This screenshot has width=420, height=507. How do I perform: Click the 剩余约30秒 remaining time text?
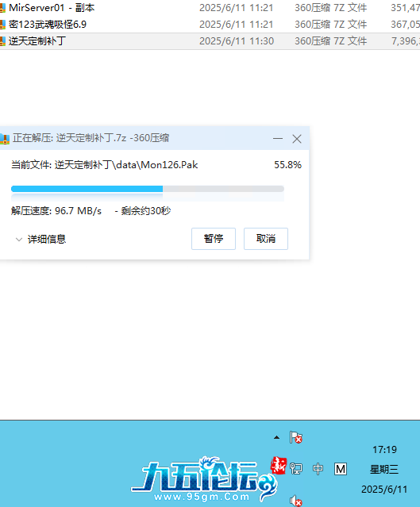146,211
